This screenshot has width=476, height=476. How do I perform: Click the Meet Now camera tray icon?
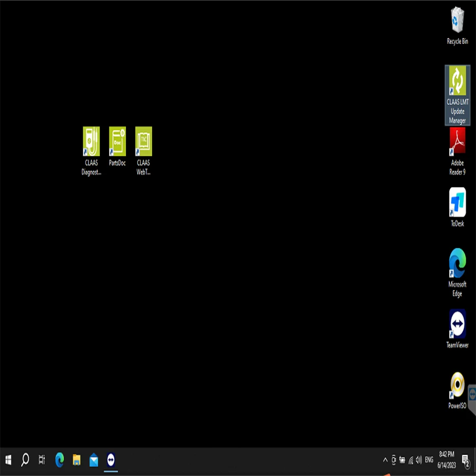tap(394, 460)
